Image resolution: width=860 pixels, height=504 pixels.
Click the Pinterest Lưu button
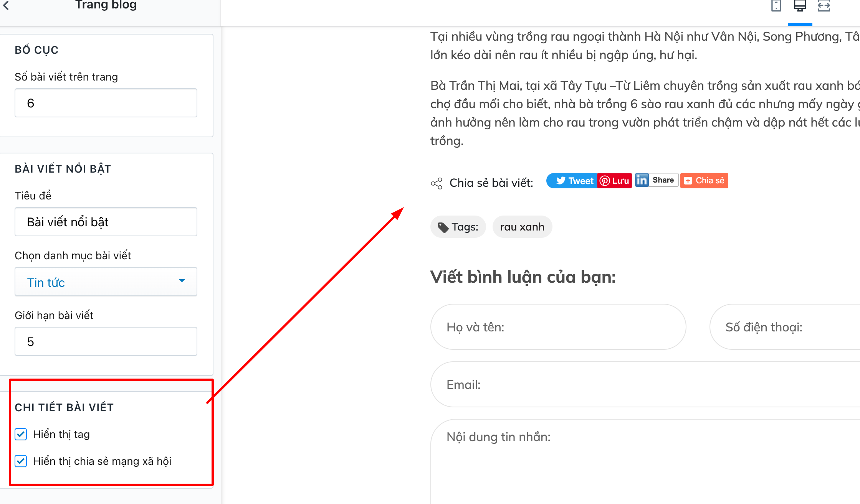[615, 181]
